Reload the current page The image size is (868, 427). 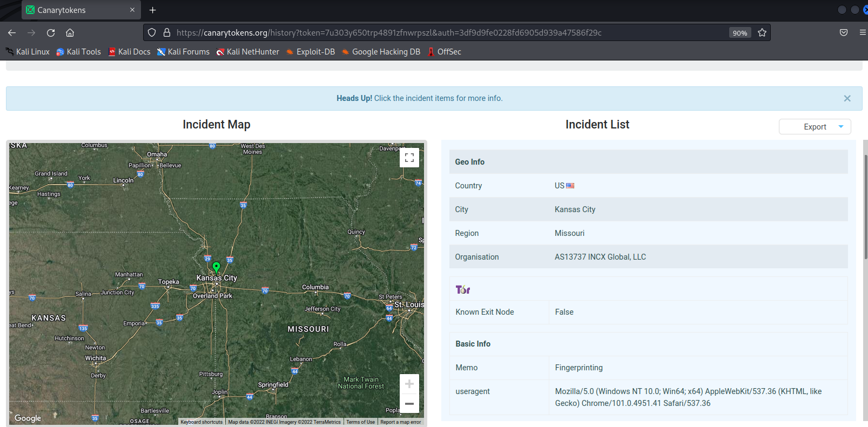pyautogui.click(x=51, y=33)
